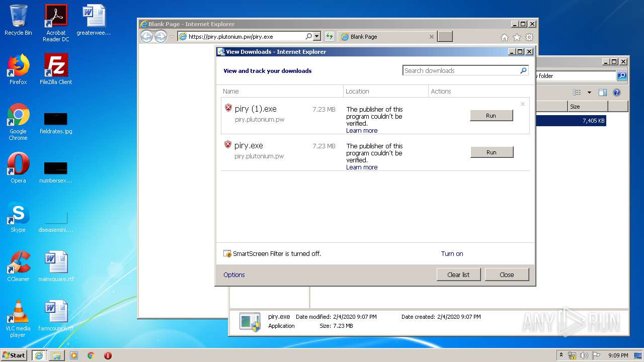Close the Blank Page tab
The image size is (644, 362).
coord(431,37)
